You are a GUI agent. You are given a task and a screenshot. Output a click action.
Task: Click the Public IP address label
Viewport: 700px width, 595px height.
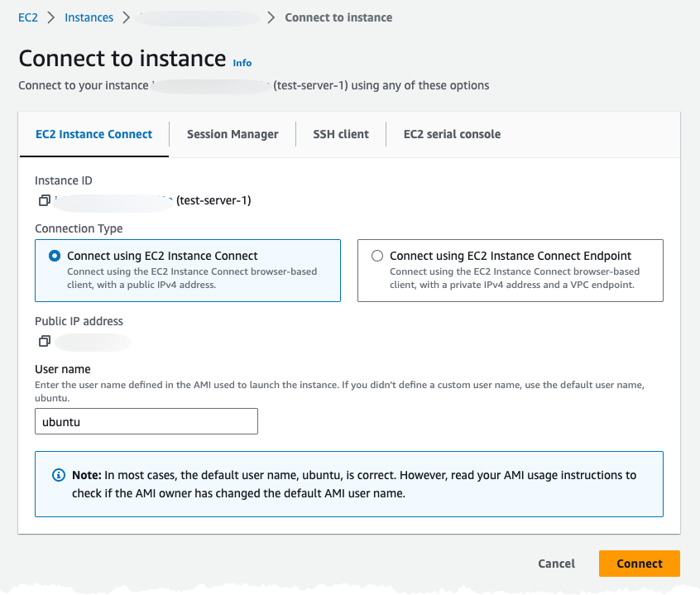pos(79,321)
